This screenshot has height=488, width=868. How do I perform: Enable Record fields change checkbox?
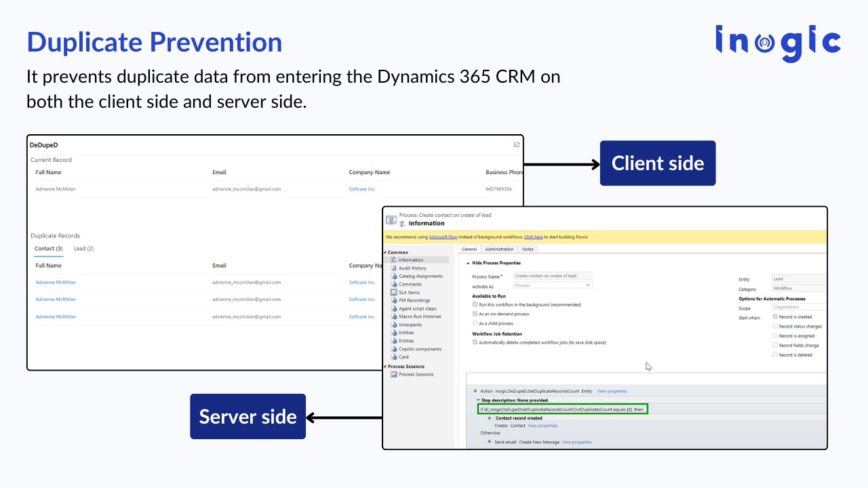(x=775, y=346)
